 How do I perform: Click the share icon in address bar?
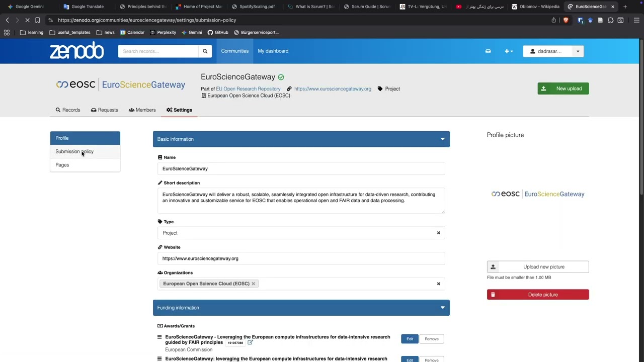(x=553, y=20)
